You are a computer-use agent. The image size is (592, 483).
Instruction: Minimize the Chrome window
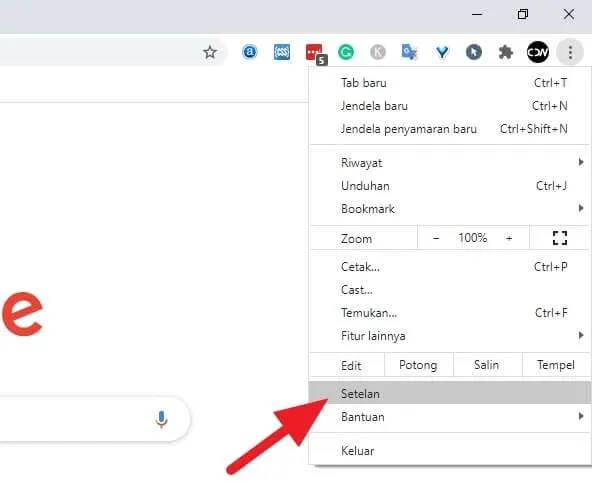click(477, 14)
